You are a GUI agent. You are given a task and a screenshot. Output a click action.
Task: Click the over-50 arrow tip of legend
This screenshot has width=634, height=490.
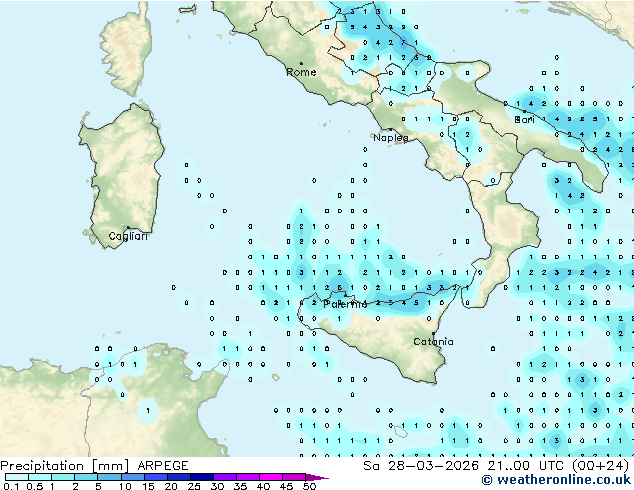point(317,477)
